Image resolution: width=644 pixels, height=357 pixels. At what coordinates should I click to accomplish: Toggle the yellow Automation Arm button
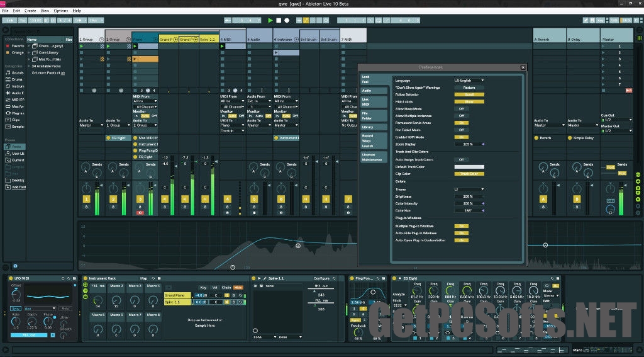coord(306,20)
